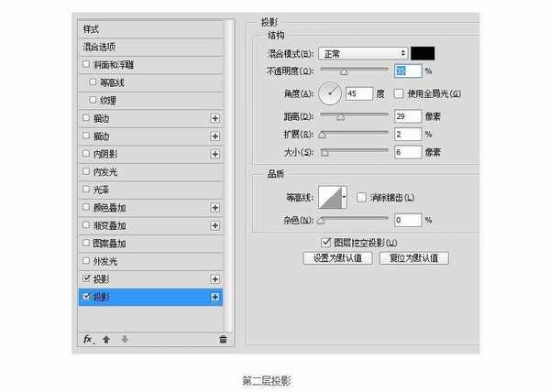Open the 等高线 contour picker arrow
550x392 pixels.
coord(344,197)
